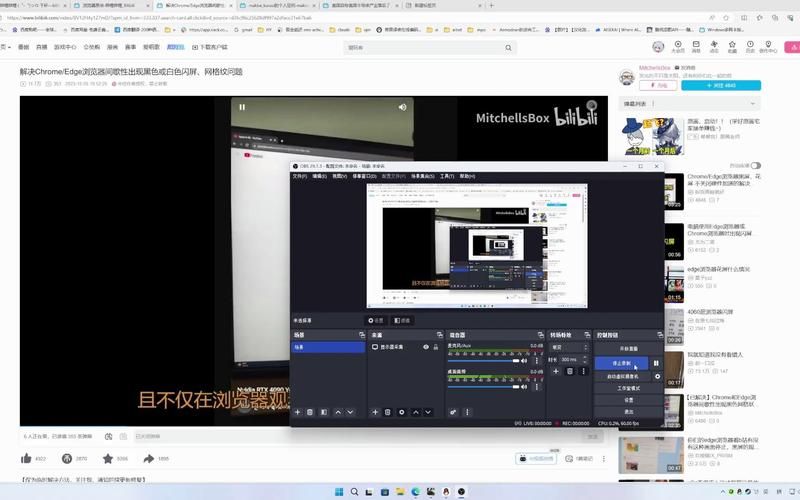
Task: Open the OBS Studio icon on the taskbar
Action: click(x=461, y=492)
